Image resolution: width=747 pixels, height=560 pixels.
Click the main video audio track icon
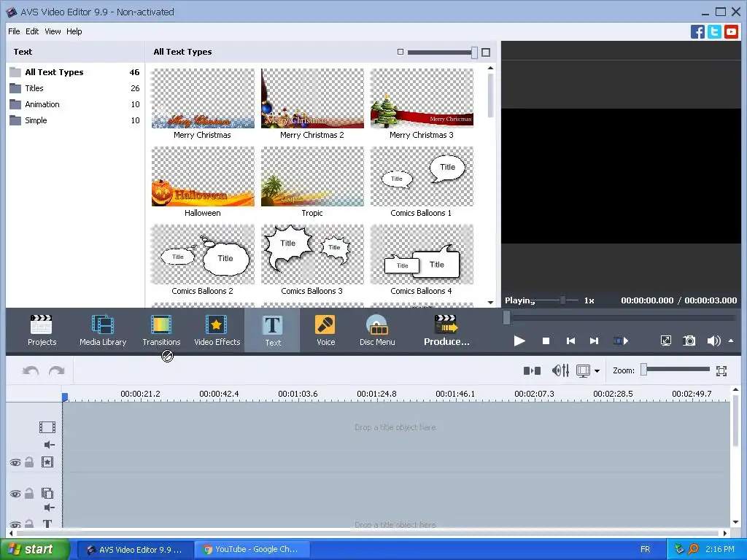[50, 445]
